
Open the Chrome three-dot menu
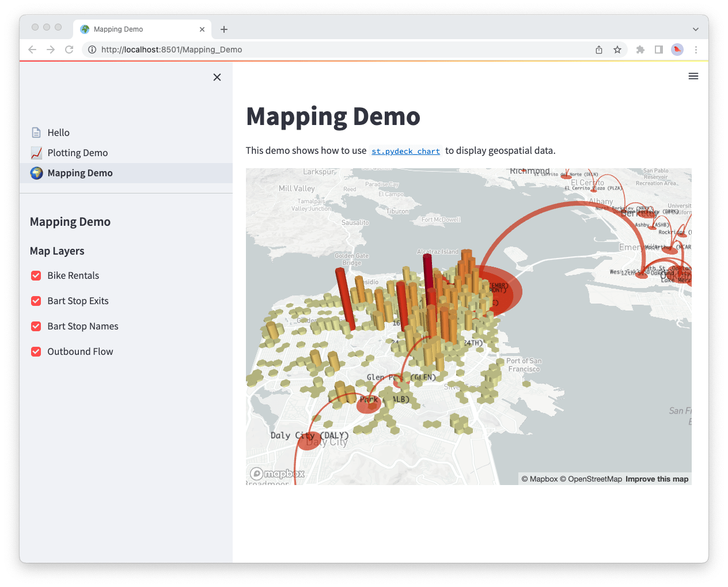[696, 50]
